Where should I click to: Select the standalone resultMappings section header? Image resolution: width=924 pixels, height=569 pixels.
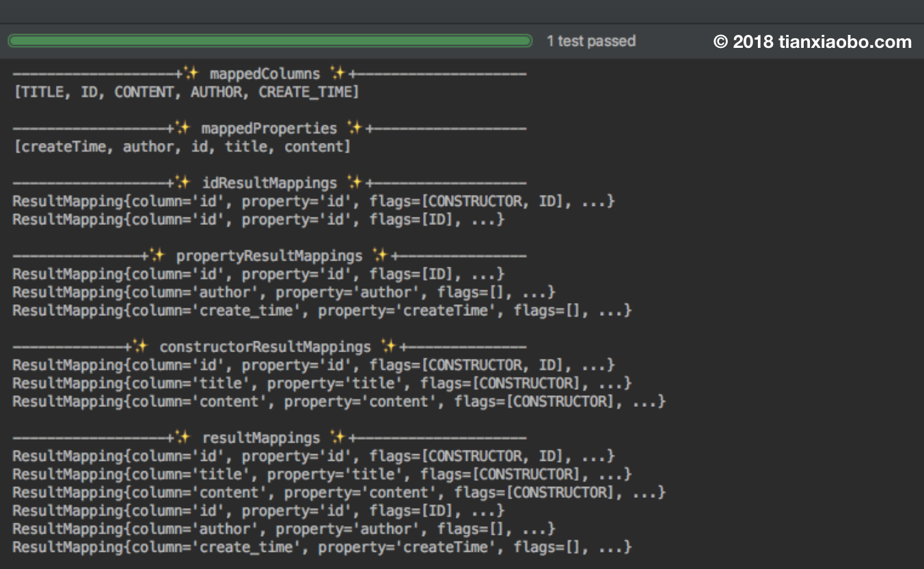(x=270, y=438)
